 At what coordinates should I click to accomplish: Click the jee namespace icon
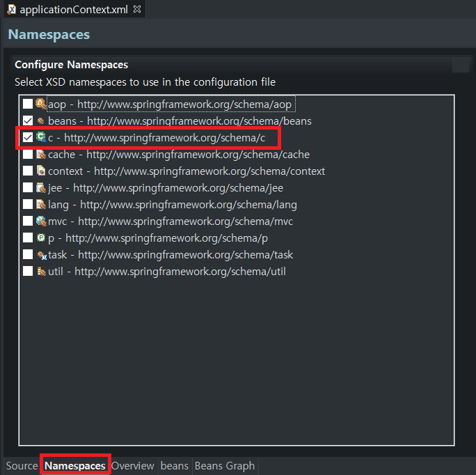coord(40,187)
